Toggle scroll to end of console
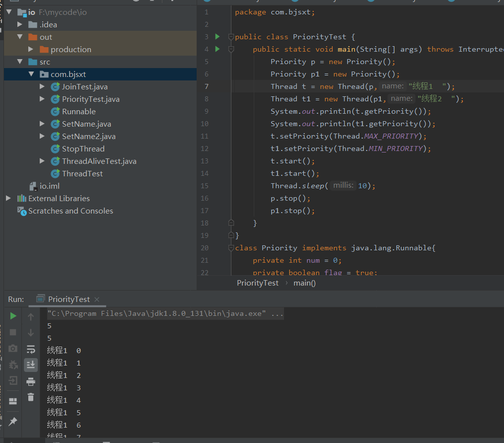The height and width of the screenshot is (443, 504). pos(31,365)
